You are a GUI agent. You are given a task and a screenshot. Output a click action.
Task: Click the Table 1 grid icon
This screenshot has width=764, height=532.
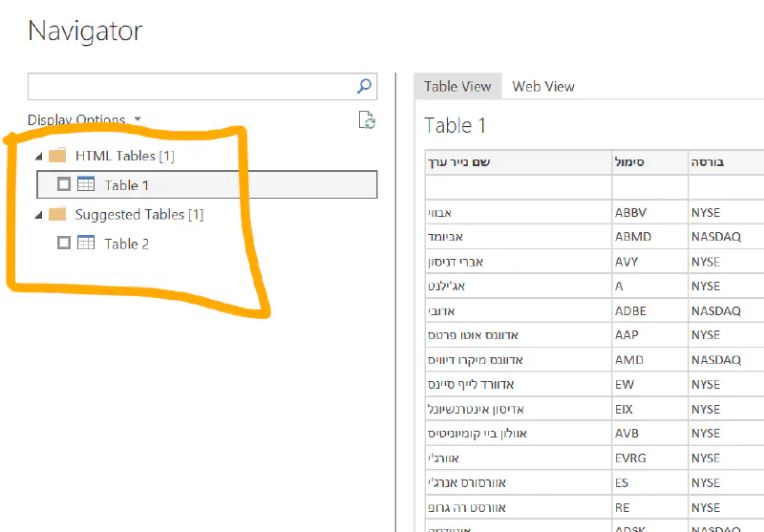point(86,184)
